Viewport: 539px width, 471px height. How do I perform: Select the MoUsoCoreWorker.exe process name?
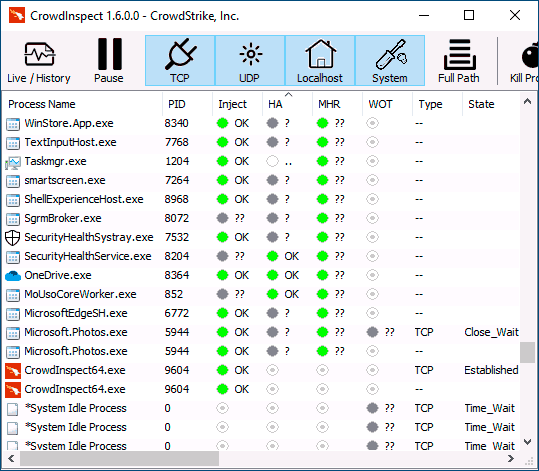click(80, 294)
